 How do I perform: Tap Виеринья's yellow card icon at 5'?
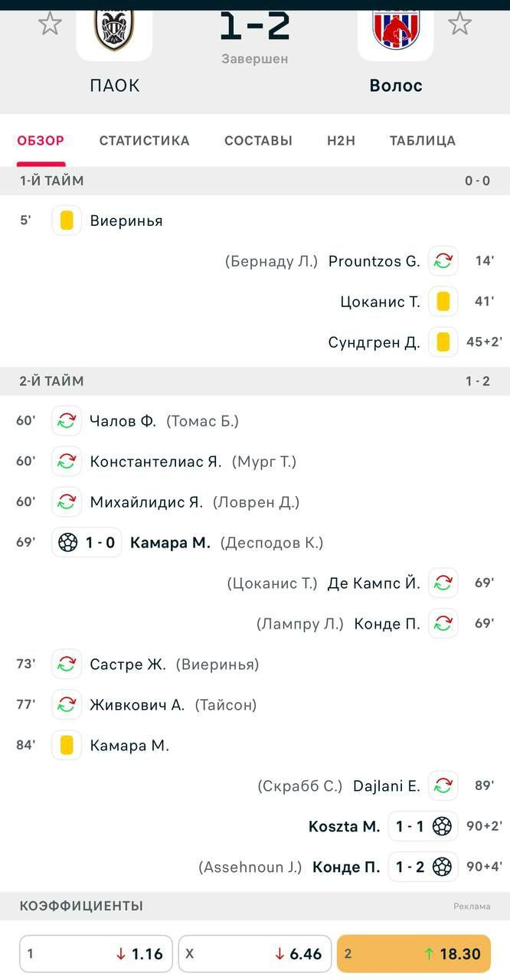(x=67, y=220)
